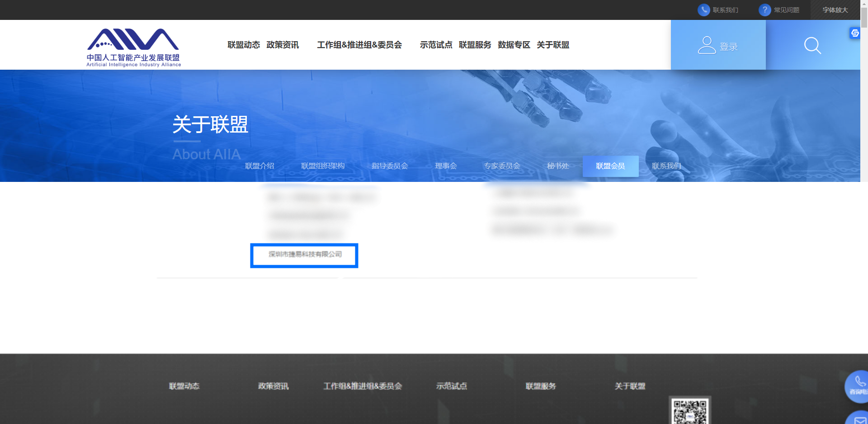The height and width of the screenshot is (424, 868).
Task: Click the question mark icon beside 常见问题
Action: pyautogui.click(x=764, y=10)
